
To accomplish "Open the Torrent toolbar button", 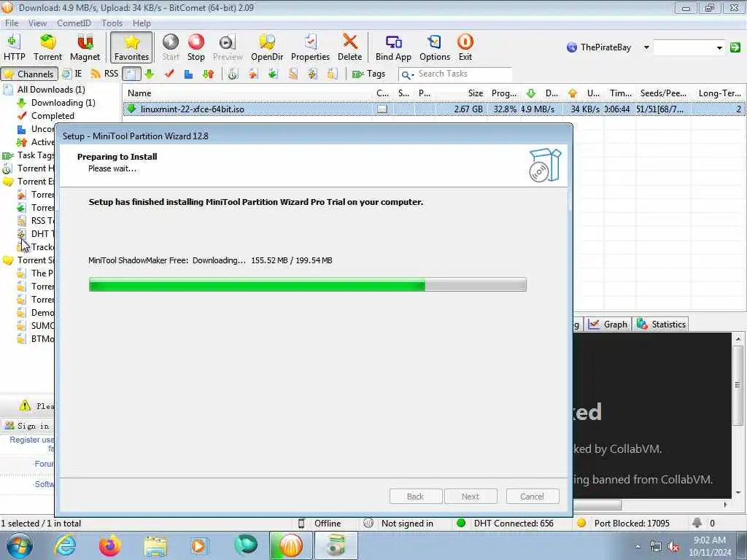I will (x=47, y=47).
